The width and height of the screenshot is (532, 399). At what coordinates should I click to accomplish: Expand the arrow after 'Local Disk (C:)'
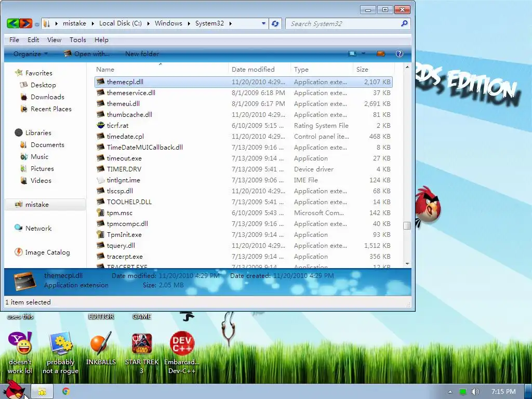(148, 23)
